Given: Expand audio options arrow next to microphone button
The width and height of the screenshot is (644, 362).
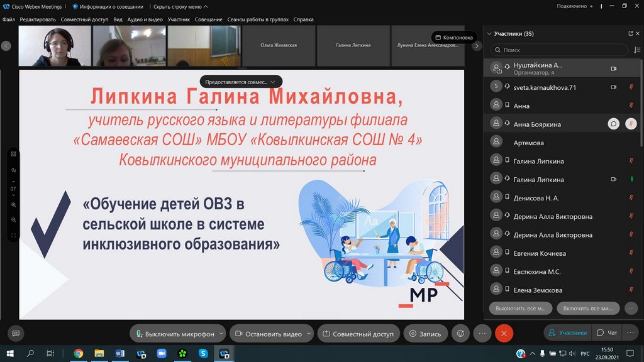Looking at the screenshot, I should tap(220, 334).
